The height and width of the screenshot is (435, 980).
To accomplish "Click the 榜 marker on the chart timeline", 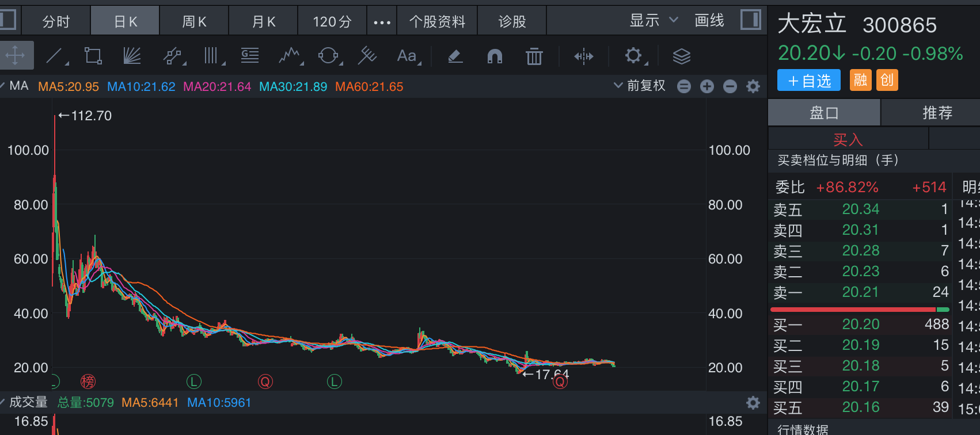I will pos(88,381).
